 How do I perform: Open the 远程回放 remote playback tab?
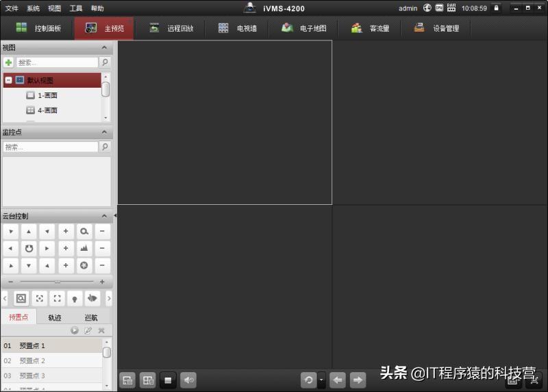coord(171,28)
